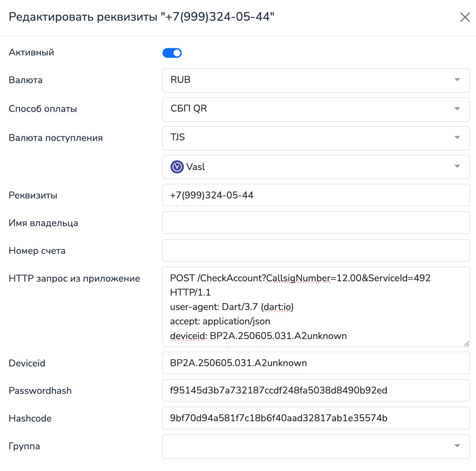The height and width of the screenshot is (471, 476).
Task: Focus the Номер счета input field
Action: click(x=315, y=251)
